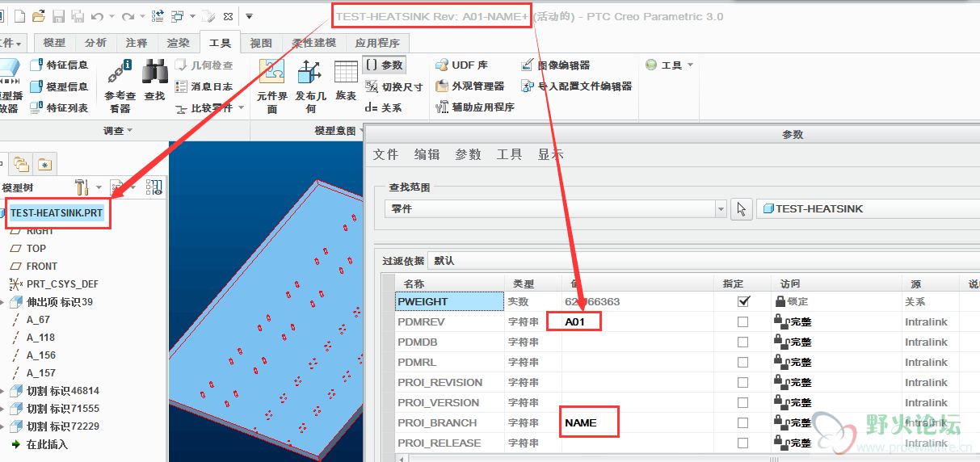
Task: Open the 零件 look-in dropdown
Action: (721, 209)
